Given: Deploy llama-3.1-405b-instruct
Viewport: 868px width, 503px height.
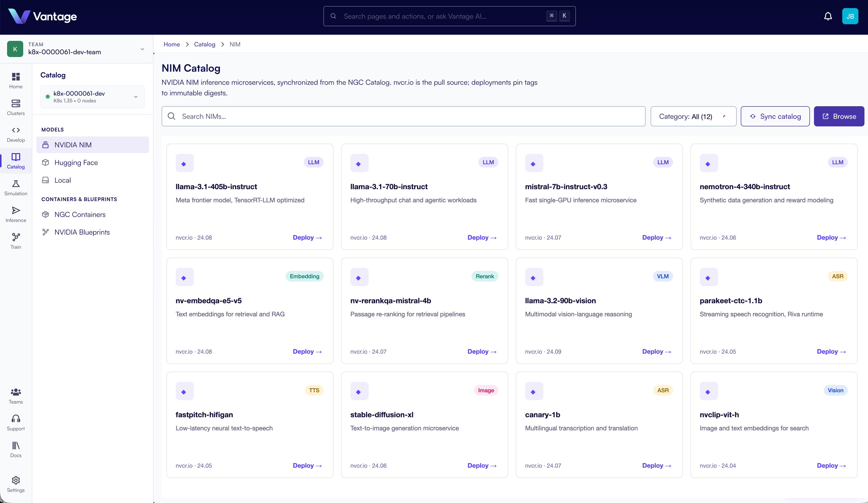Looking at the screenshot, I should click(x=307, y=237).
